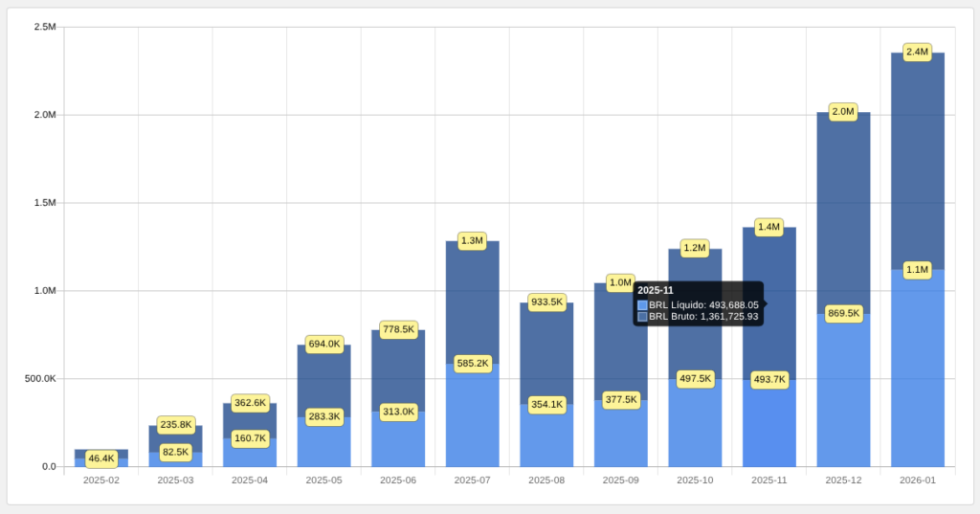Select the 362.6K label on 2025-04 bar
Image resolution: width=980 pixels, height=514 pixels.
pos(250,403)
